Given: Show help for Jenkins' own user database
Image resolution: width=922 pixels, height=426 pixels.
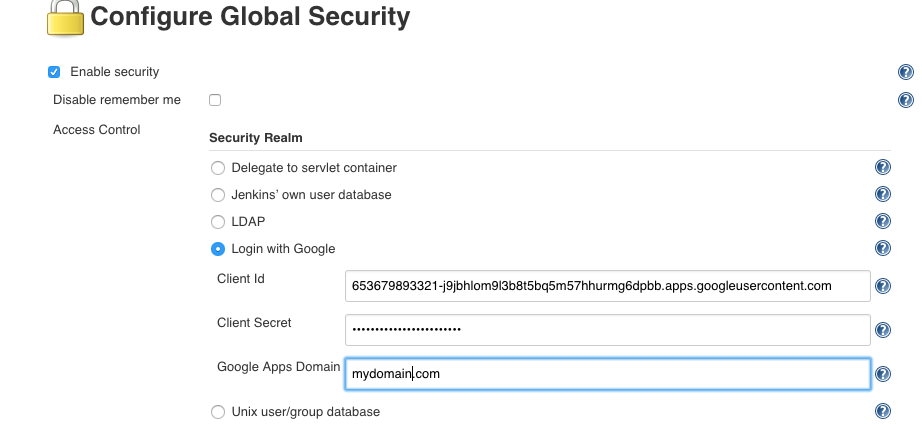Looking at the screenshot, I should coord(883,194).
